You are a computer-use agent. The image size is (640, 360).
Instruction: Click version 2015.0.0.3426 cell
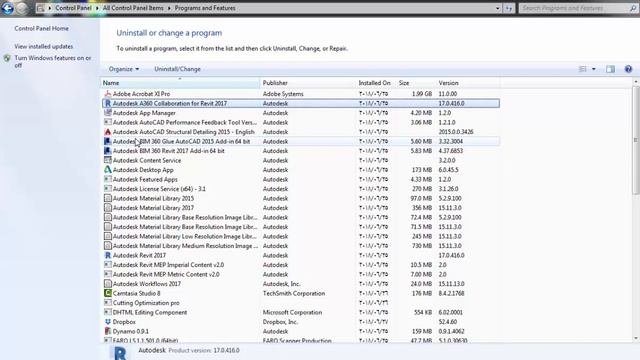[x=456, y=132]
